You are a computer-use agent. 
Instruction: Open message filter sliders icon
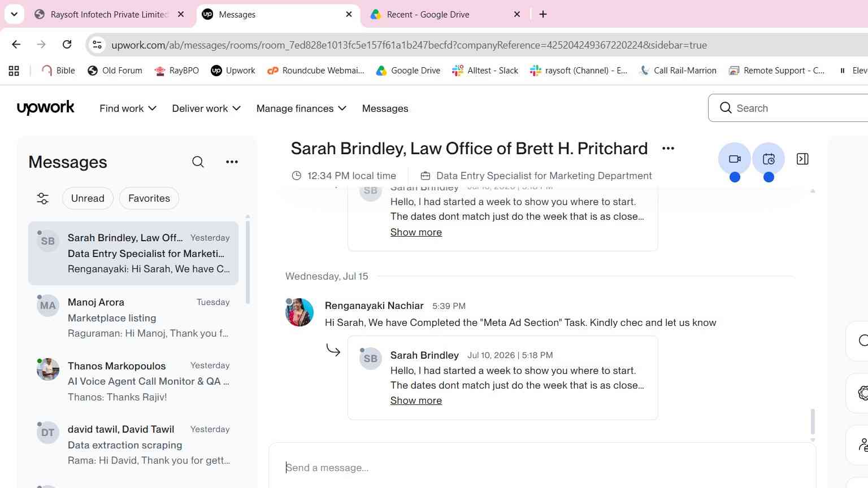pos(43,198)
